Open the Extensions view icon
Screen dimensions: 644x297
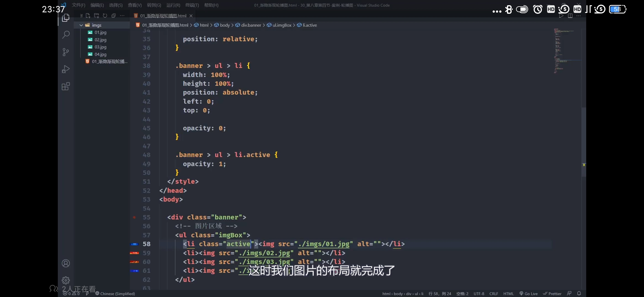(x=66, y=86)
